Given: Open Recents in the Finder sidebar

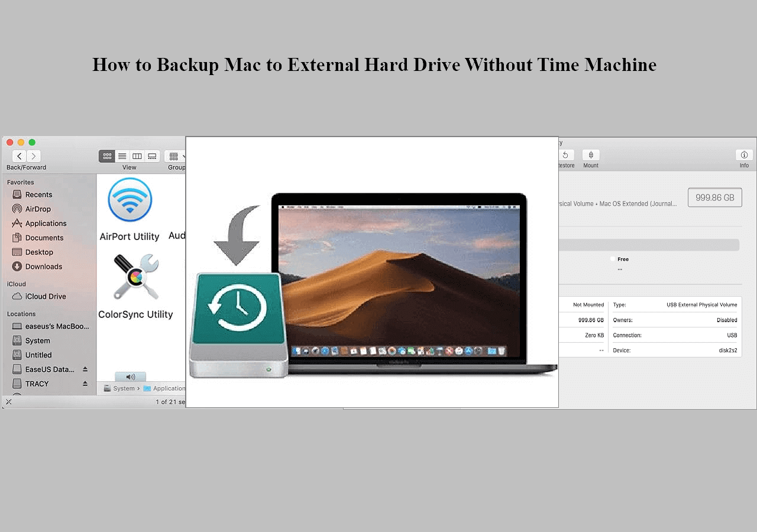Looking at the screenshot, I should point(38,194).
